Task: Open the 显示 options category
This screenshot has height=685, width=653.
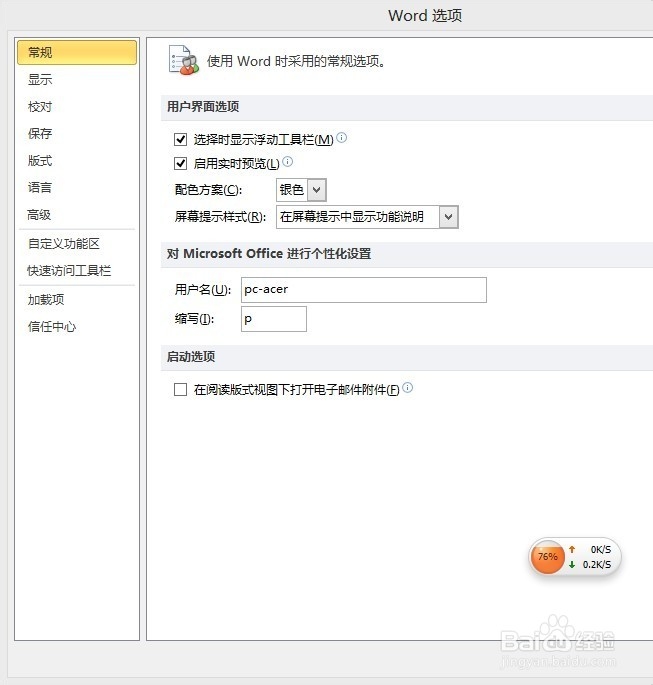Action: tap(40, 80)
